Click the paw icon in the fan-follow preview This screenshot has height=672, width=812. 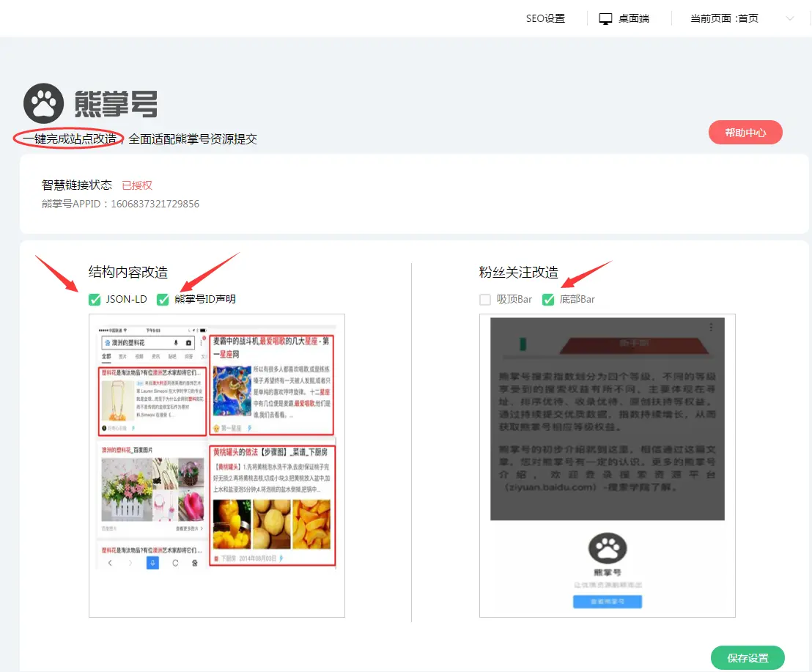607,548
